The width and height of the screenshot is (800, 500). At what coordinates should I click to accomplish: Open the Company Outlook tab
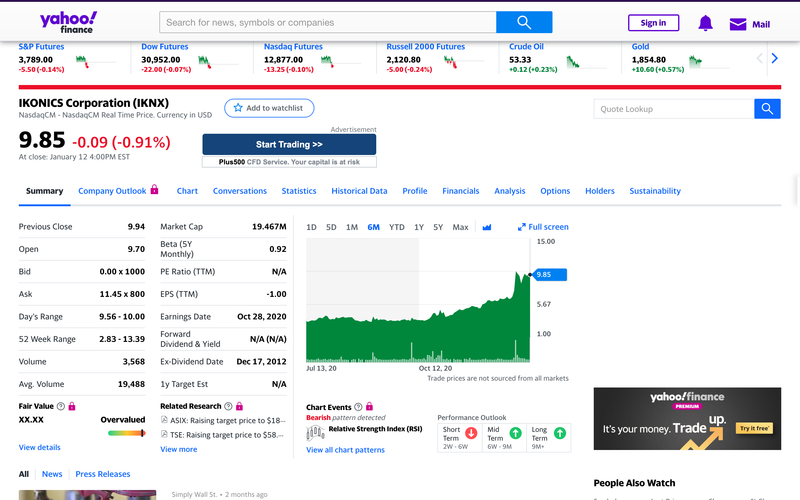(112, 191)
